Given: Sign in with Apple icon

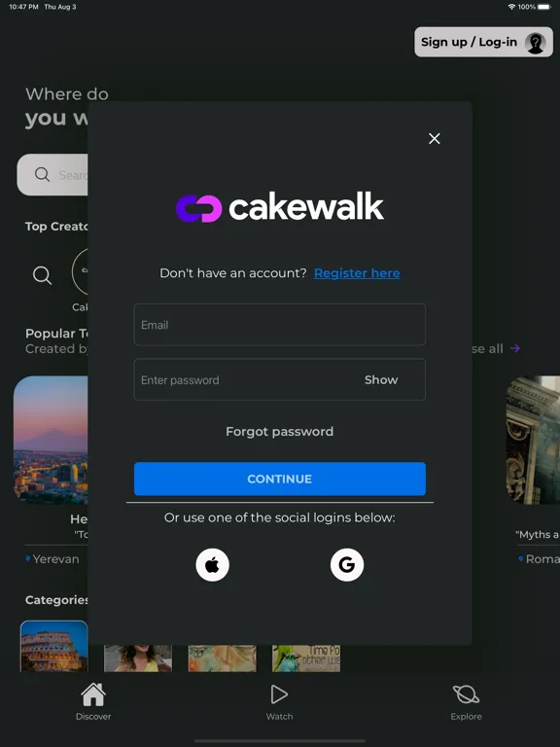Looking at the screenshot, I should [x=212, y=565].
